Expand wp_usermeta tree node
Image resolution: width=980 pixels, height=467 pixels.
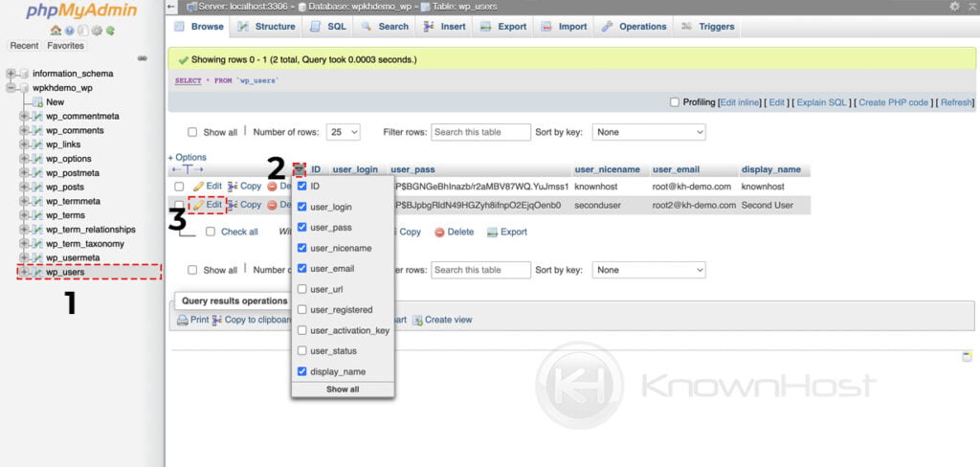pyautogui.click(x=24, y=257)
